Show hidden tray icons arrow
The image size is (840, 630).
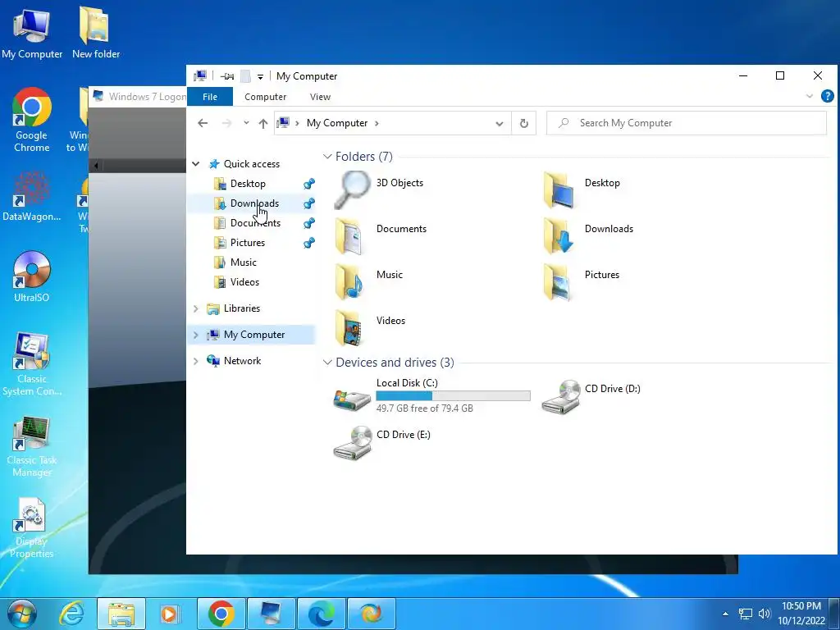pyautogui.click(x=725, y=614)
